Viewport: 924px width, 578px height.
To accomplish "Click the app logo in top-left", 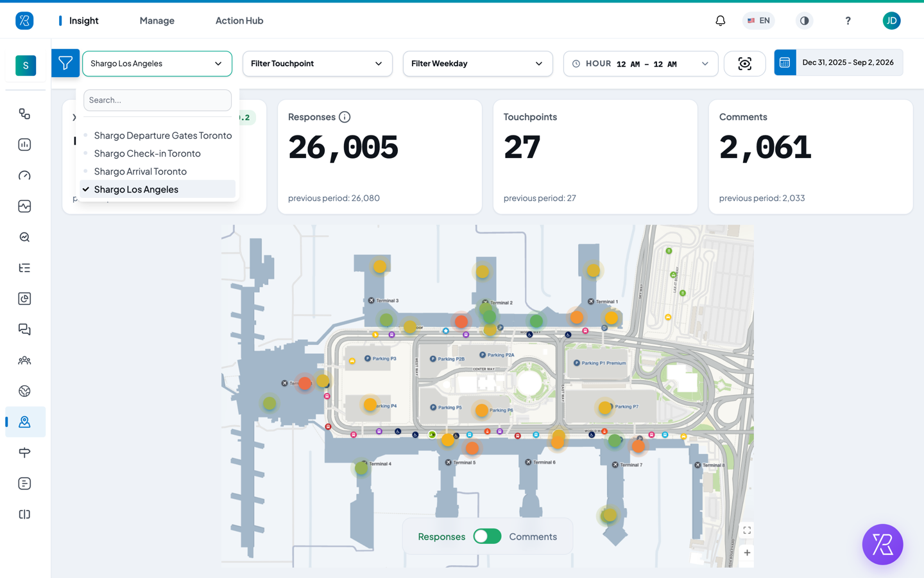I will pyautogui.click(x=24, y=21).
